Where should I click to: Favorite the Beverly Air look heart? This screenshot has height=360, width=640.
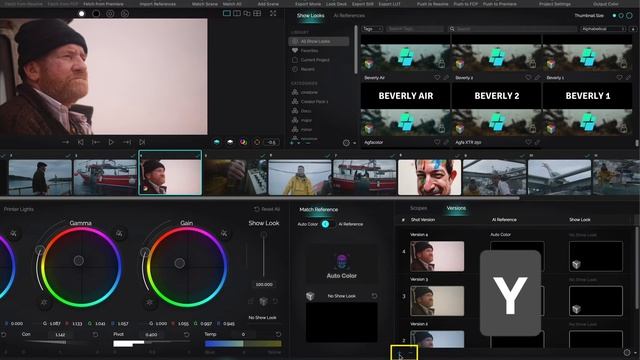(x=437, y=78)
